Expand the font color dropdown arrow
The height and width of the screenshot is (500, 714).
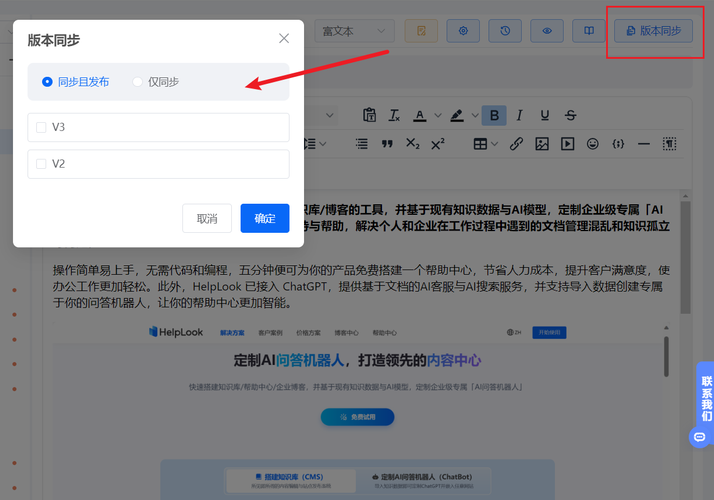(x=438, y=115)
